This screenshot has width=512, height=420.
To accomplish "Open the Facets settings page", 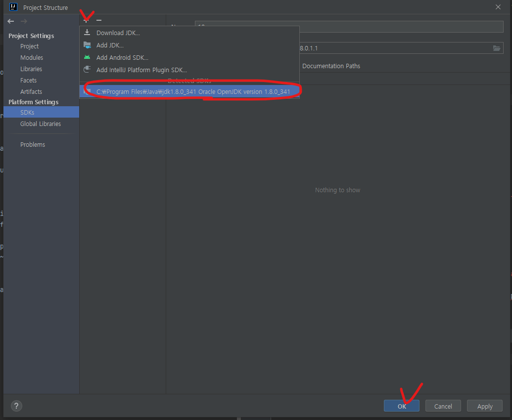I will (x=28, y=80).
